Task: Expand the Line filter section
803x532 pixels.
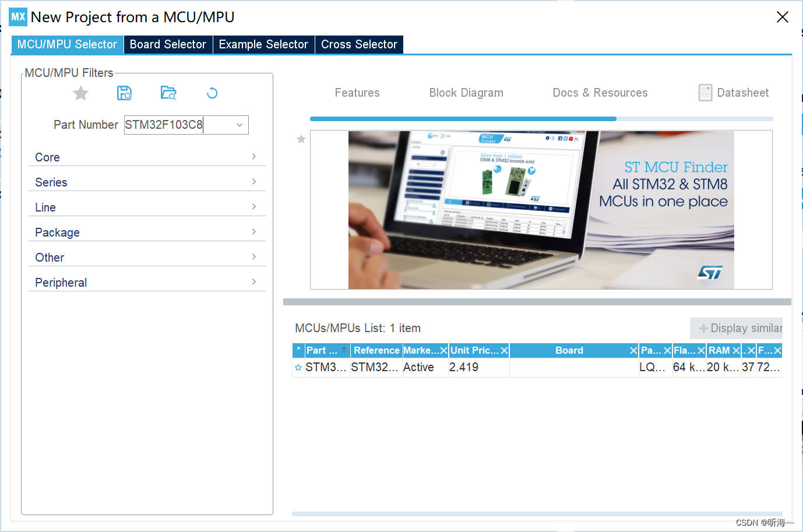Action: 147,207
